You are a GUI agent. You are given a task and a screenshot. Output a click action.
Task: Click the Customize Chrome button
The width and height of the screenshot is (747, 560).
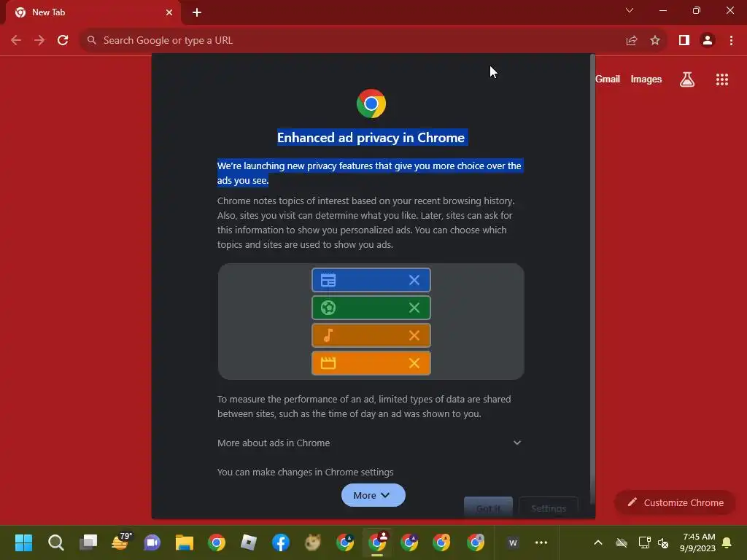pos(675,502)
